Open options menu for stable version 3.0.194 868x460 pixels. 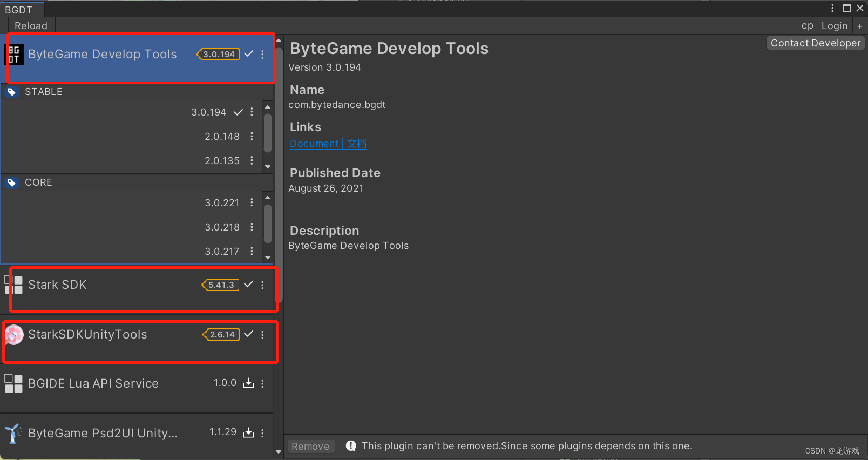252,112
